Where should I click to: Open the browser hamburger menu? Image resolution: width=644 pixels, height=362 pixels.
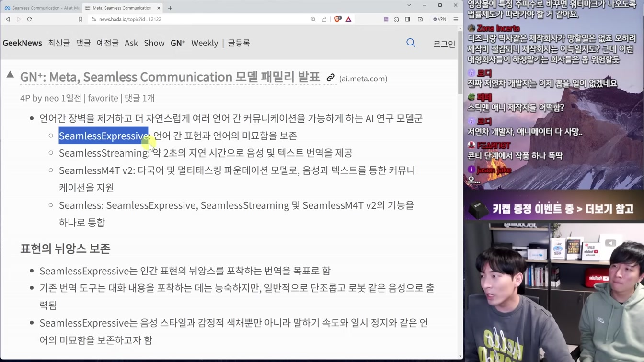[456, 19]
